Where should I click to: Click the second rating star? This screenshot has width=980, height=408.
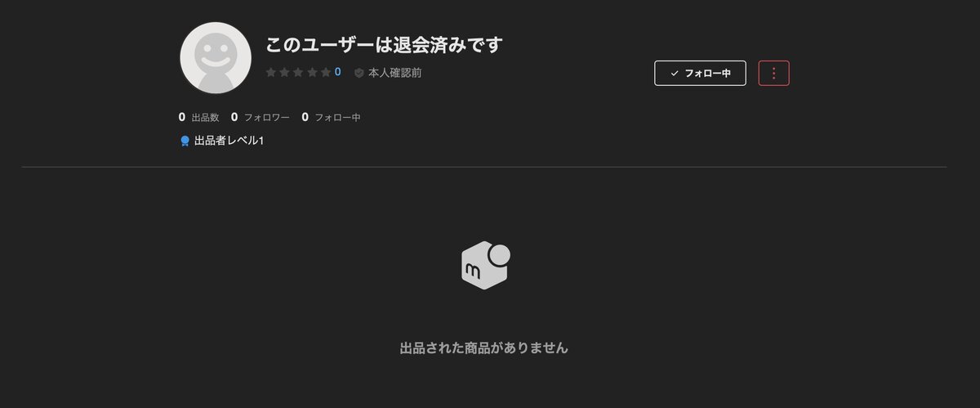pos(285,72)
